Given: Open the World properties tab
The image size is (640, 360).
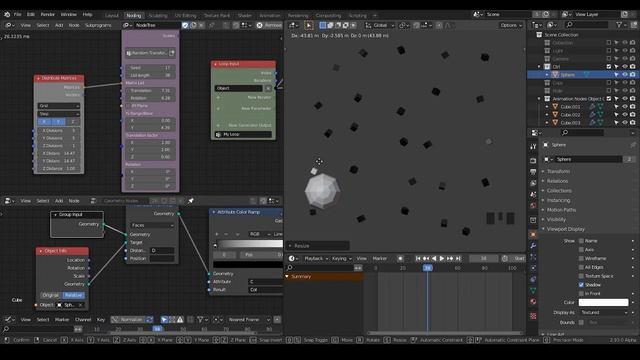Looking at the screenshot, I should (533, 206).
